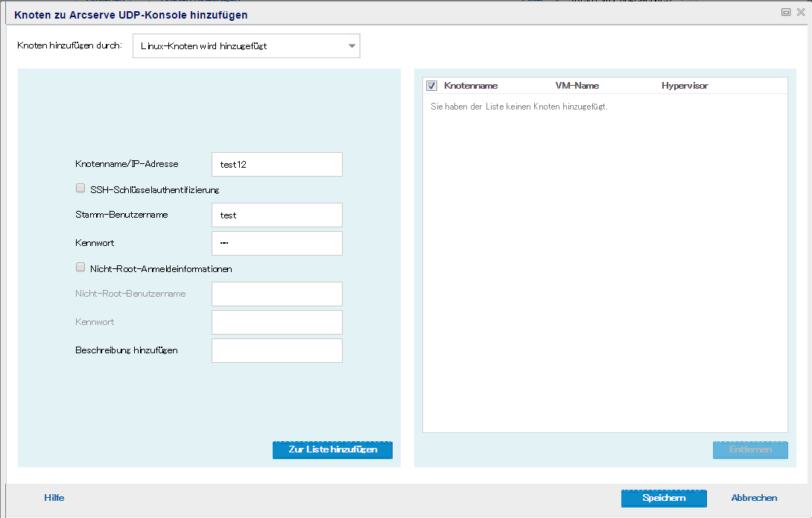Click the non-root Kennwort field
The image size is (812, 518).
[277, 322]
